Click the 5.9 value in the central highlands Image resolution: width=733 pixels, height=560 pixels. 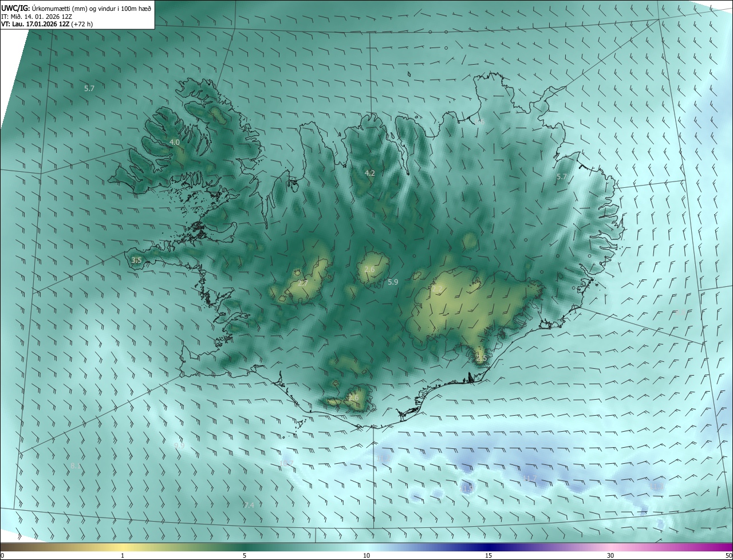click(393, 282)
